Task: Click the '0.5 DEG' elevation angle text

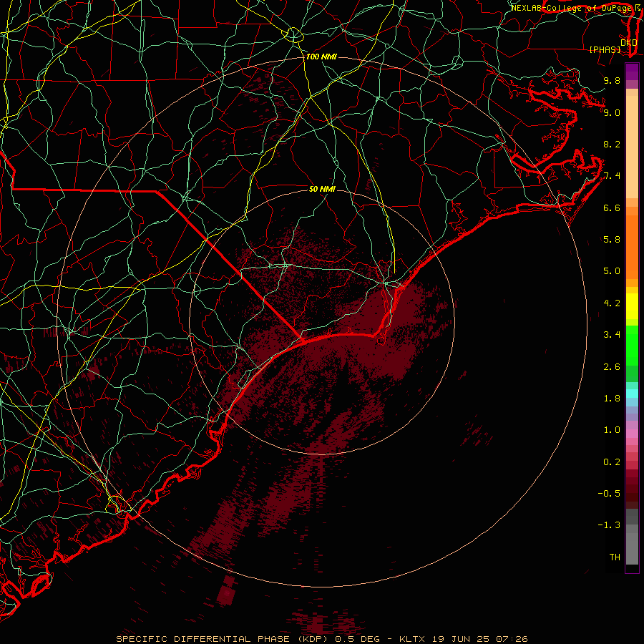Action: (x=358, y=639)
